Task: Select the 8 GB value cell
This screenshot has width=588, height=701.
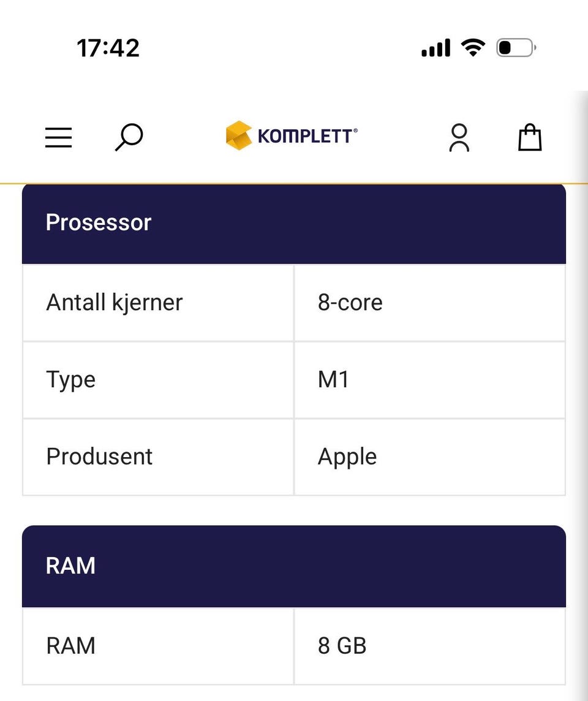Action: (342, 646)
